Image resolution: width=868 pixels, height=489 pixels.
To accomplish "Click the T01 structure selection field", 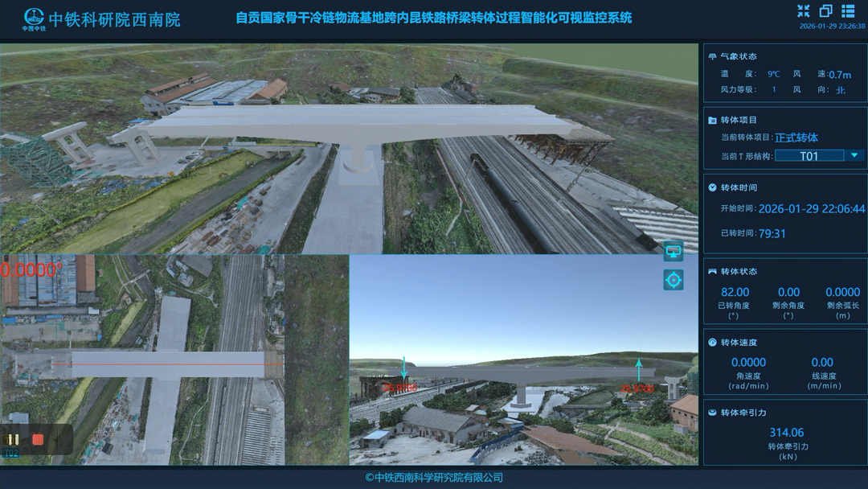I will click(809, 156).
